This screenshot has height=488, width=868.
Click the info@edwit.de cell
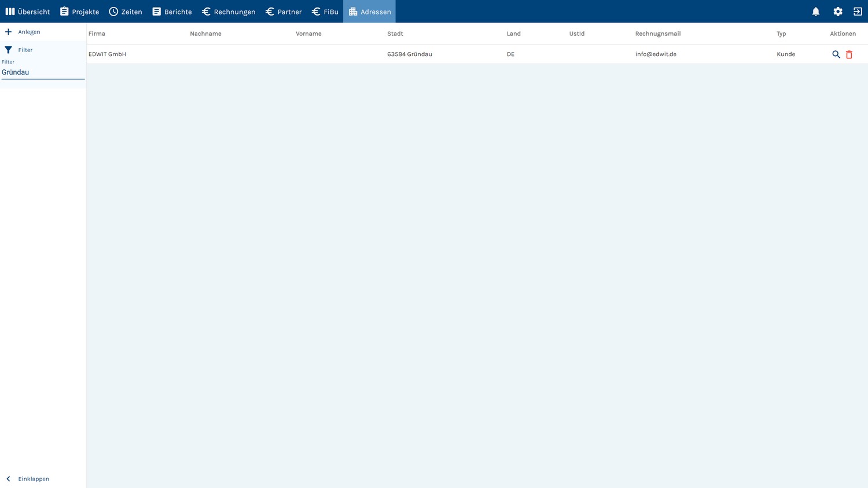point(656,54)
